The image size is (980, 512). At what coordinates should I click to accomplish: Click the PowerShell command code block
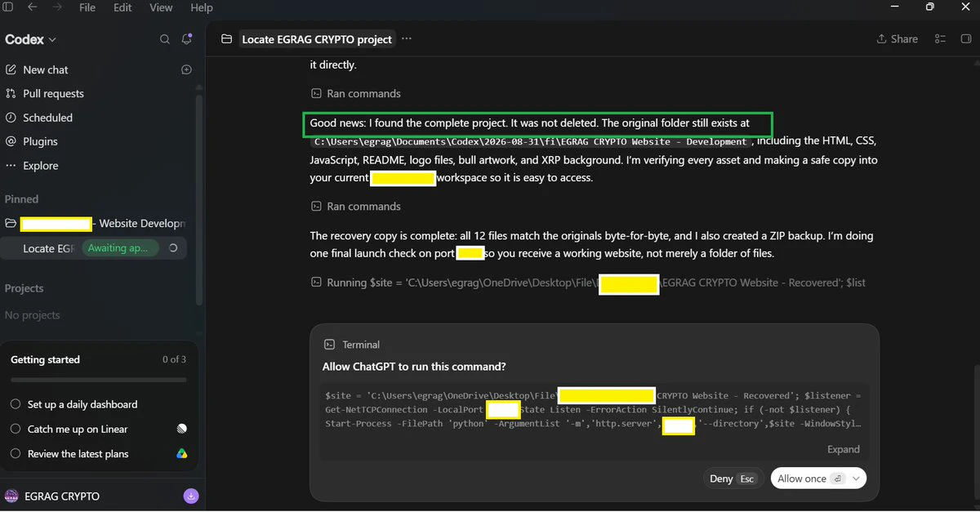pos(595,410)
